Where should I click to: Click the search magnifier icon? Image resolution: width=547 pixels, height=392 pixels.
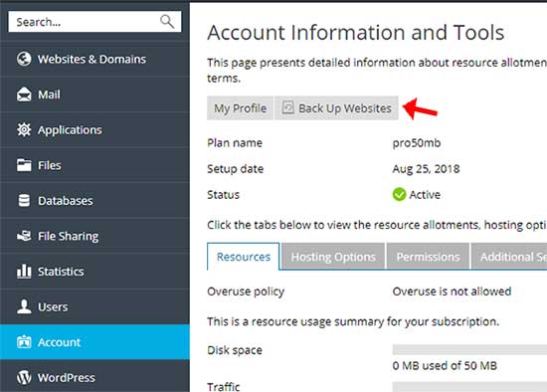point(167,21)
